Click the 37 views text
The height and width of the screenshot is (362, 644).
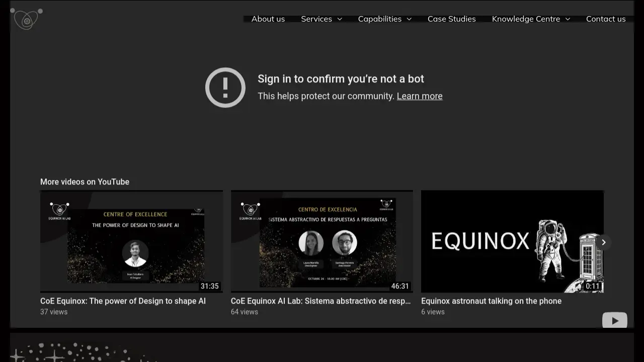pyautogui.click(x=54, y=312)
